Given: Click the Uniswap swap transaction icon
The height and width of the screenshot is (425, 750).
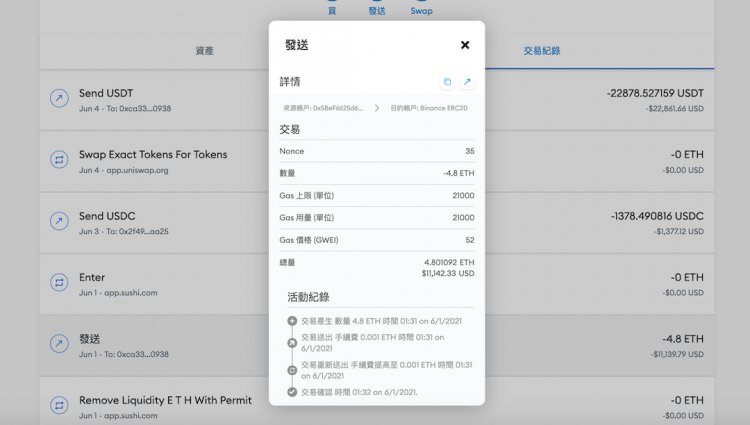Looking at the screenshot, I should coord(58,159).
